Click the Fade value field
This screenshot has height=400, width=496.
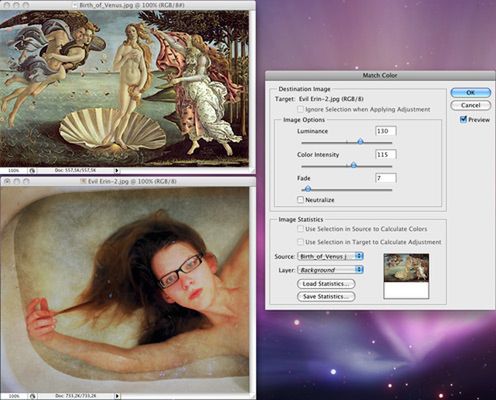[386, 178]
